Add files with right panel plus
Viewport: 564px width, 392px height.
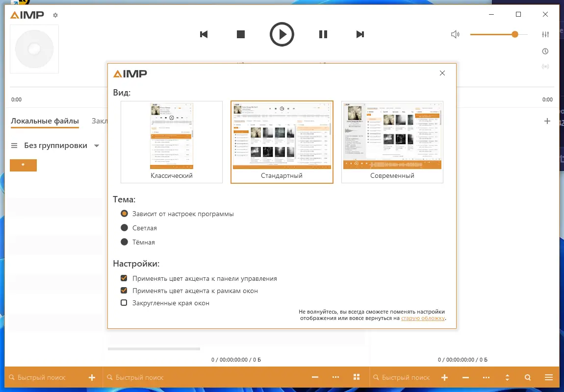pyautogui.click(x=445, y=378)
